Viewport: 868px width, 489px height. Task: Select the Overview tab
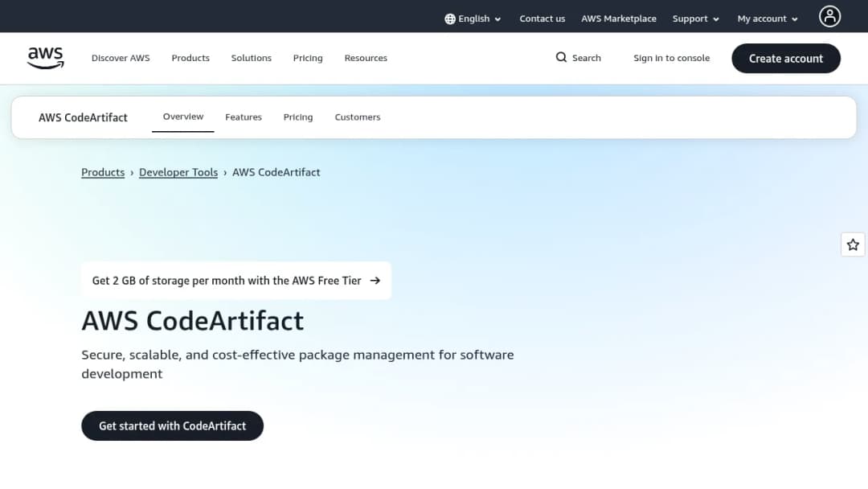click(x=183, y=117)
